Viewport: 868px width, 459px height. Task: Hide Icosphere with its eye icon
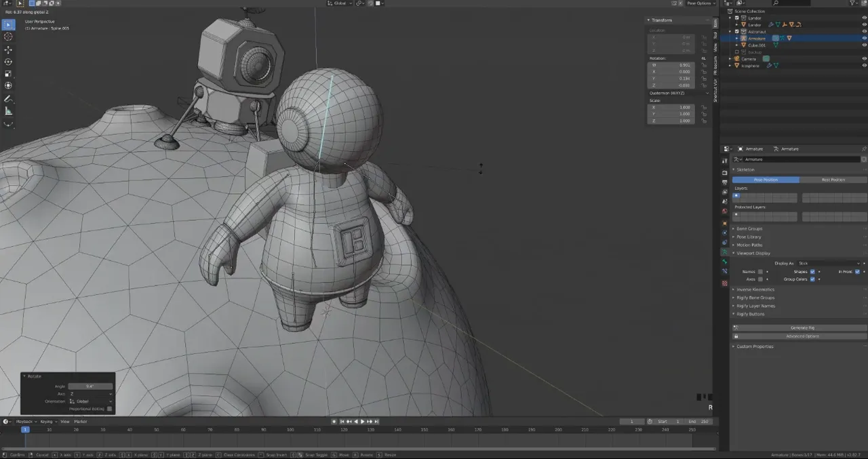(864, 66)
